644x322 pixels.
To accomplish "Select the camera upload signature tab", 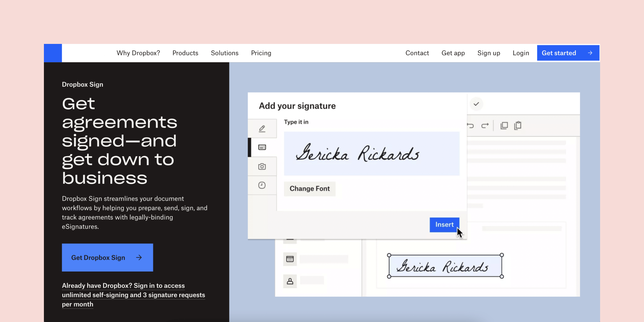I will 262,166.
